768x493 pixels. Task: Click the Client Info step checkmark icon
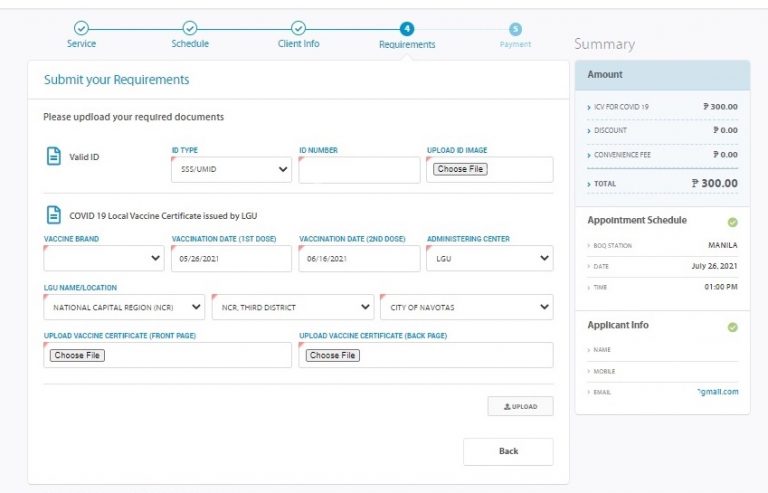298,28
